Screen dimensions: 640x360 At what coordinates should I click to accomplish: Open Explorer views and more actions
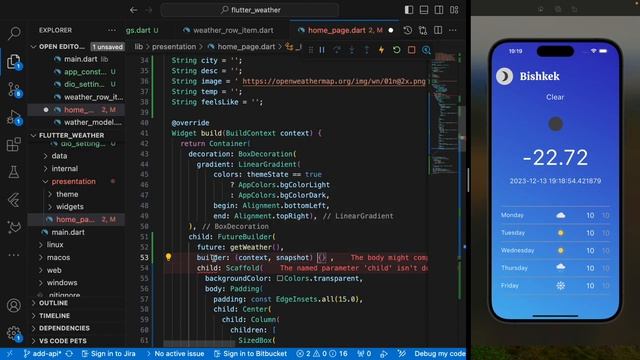click(x=111, y=30)
